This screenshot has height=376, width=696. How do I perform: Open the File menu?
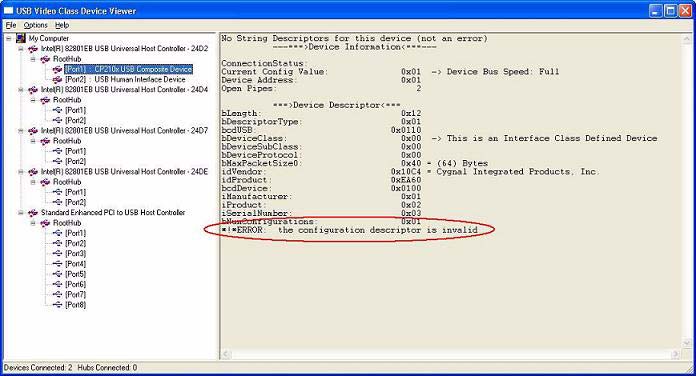(11, 25)
